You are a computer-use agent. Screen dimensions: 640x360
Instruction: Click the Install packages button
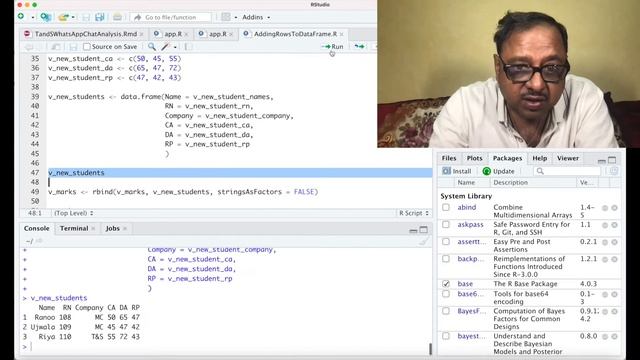click(x=457, y=171)
